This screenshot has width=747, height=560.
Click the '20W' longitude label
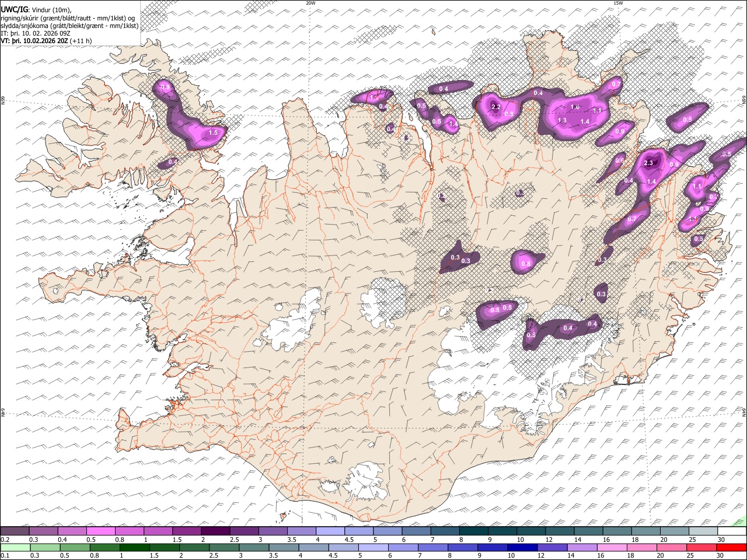point(311,3)
